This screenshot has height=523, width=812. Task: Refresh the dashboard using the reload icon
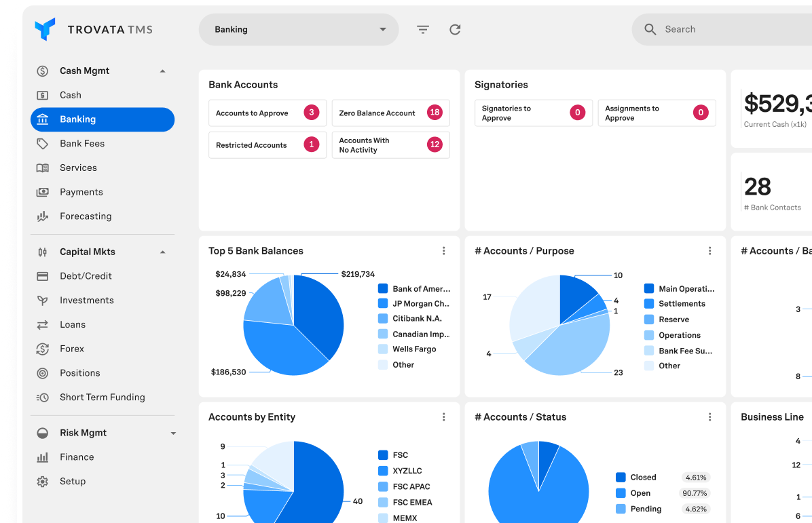tap(455, 29)
